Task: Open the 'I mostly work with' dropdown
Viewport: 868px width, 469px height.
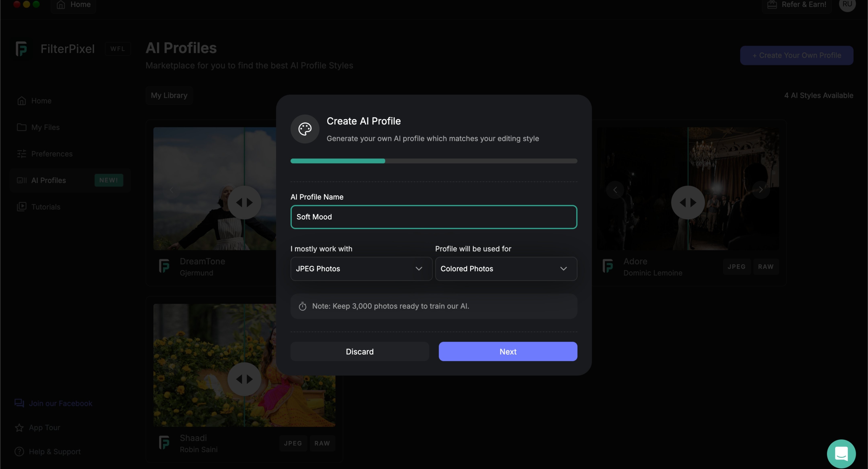Action: (361, 268)
